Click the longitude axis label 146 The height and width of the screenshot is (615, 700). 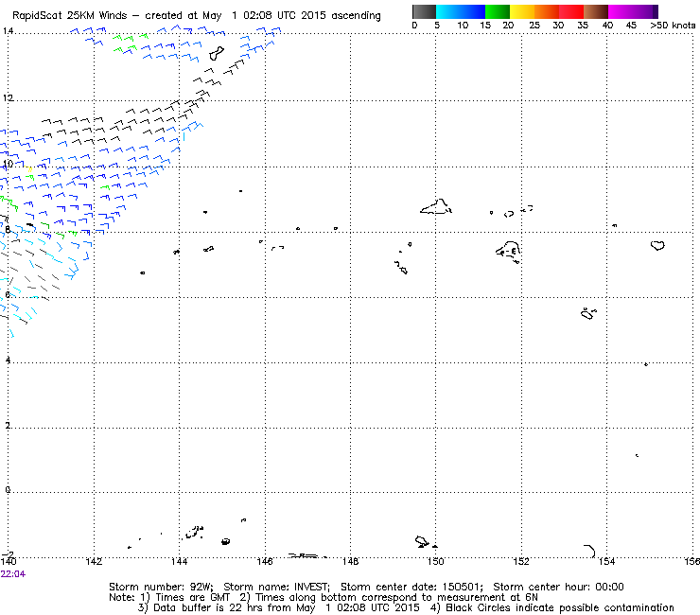[x=265, y=562]
